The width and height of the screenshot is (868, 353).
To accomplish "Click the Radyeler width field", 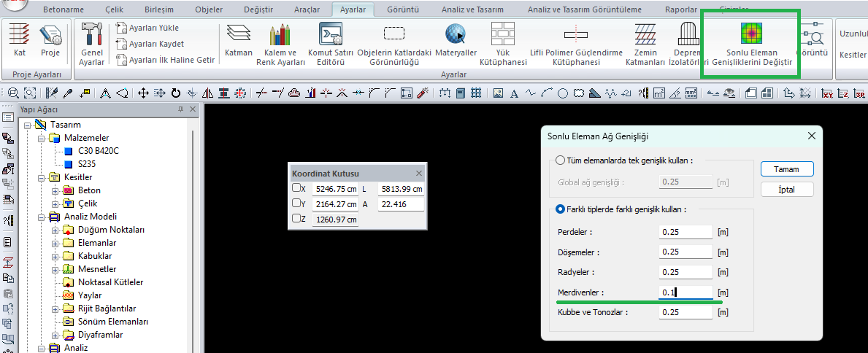I will 685,272.
